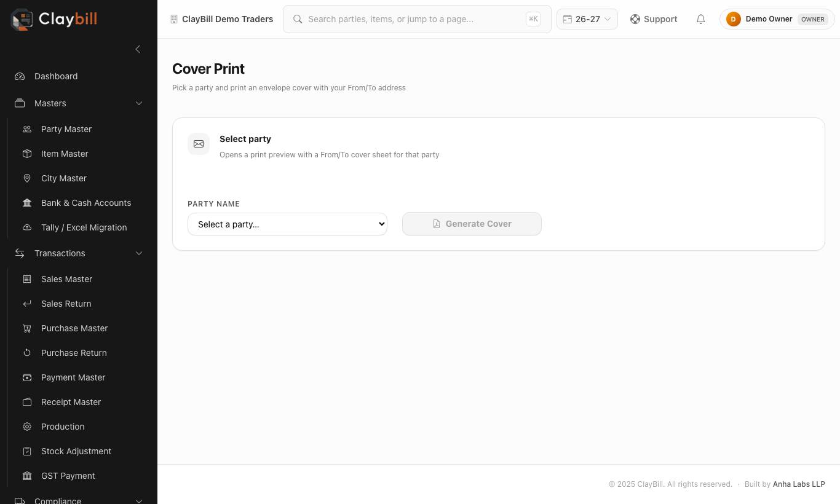Image resolution: width=840 pixels, height=504 pixels.
Task: Click the City Master location pin icon
Action: click(27, 178)
